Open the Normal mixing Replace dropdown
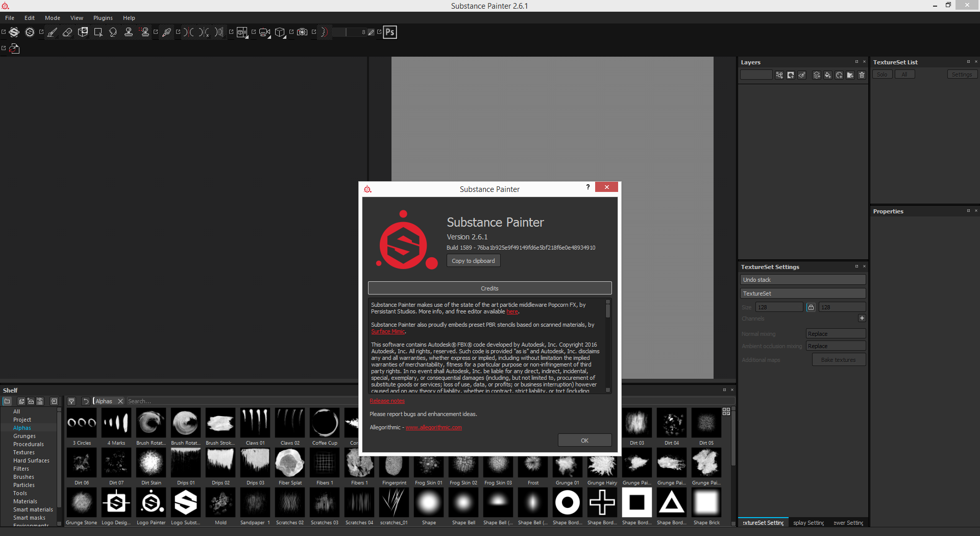980x536 pixels. tap(836, 334)
